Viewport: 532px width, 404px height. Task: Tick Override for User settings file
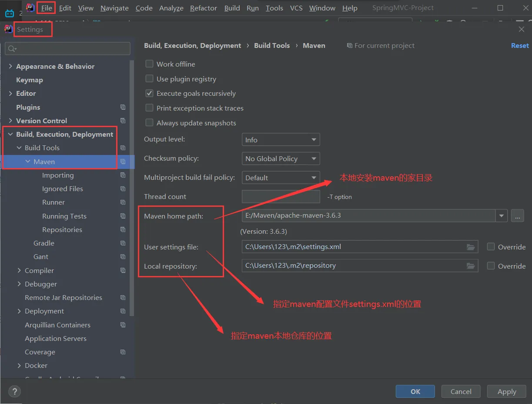point(491,247)
